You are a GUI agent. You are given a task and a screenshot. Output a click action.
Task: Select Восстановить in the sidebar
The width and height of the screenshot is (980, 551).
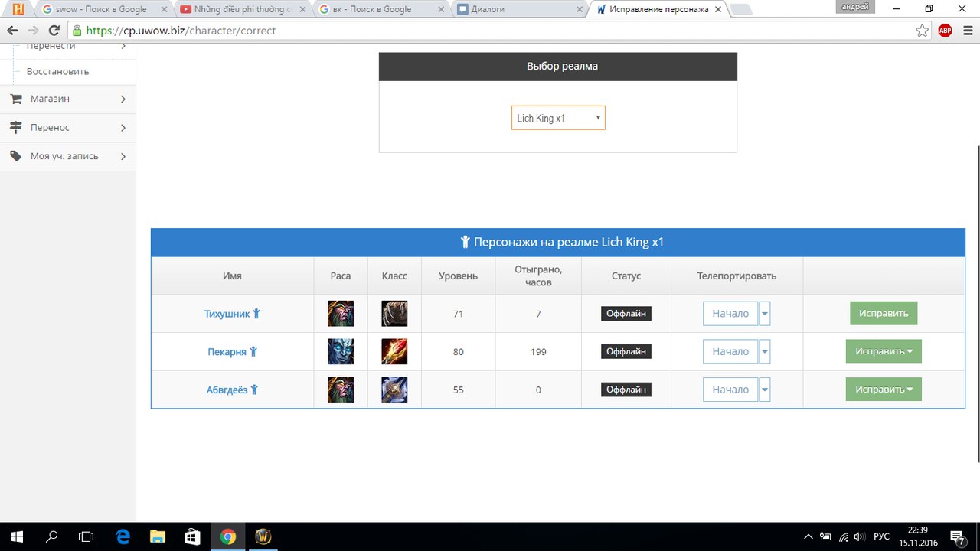(x=58, y=71)
